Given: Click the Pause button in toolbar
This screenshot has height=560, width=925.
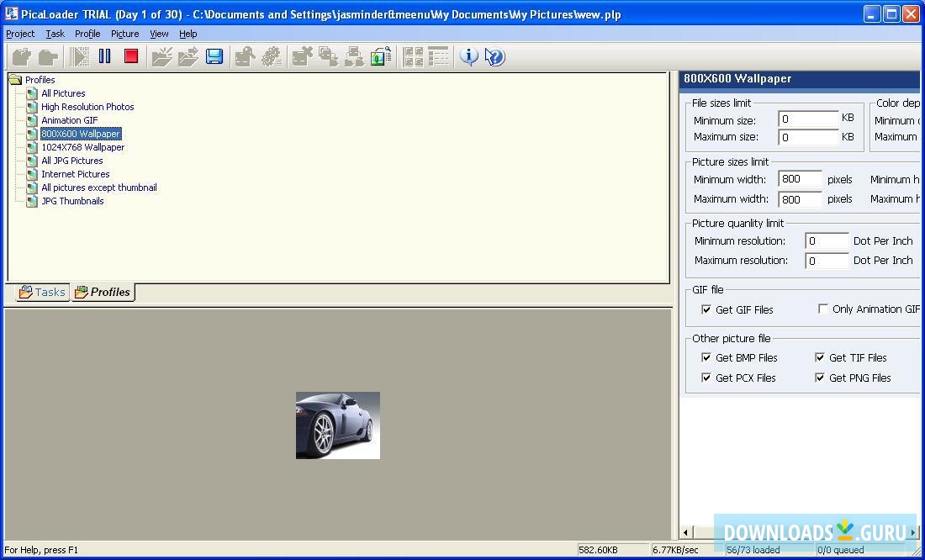Looking at the screenshot, I should pyautogui.click(x=105, y=56).
